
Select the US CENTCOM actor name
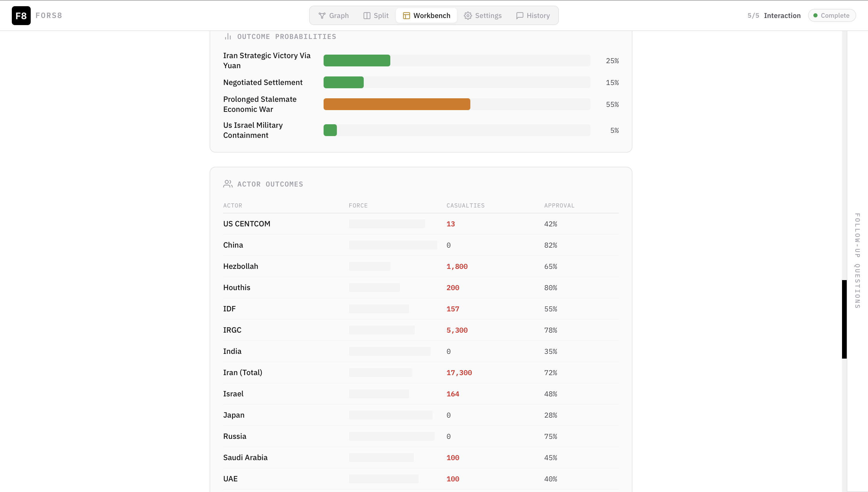pyautogui.click(x=247, y=224)
